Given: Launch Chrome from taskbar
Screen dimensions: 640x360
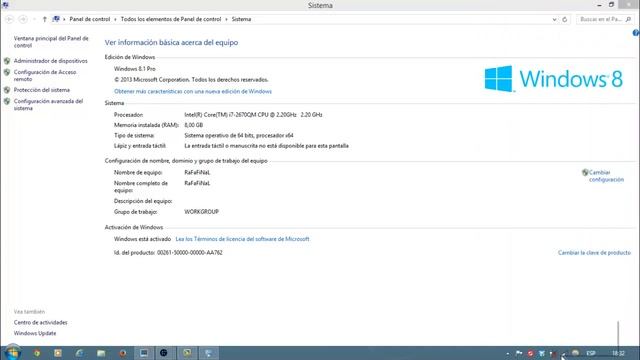Looking at the screenshot, I should coord(37,353).
